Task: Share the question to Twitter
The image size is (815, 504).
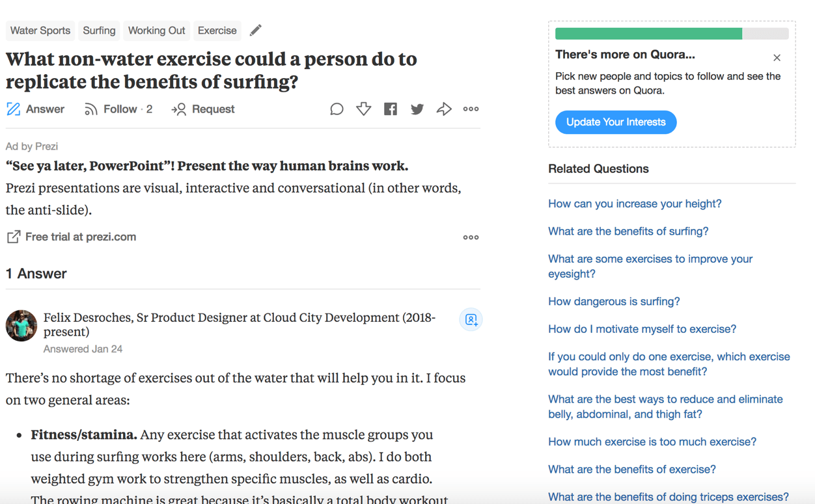Action: (x=417, y=109)
